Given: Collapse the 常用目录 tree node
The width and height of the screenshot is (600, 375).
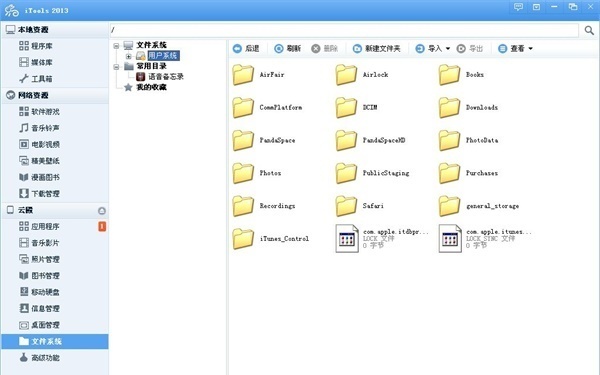Looking at the screenshot, I should (x=116, y=67).
